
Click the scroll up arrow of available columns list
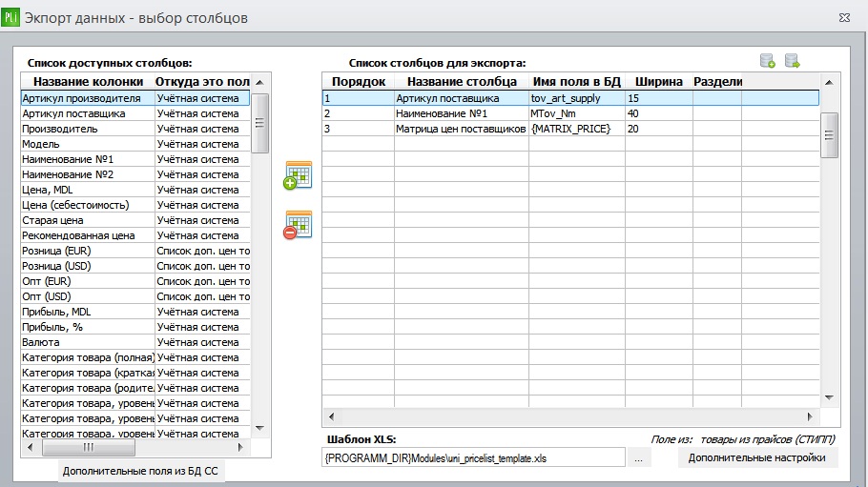tap(259, 82)
